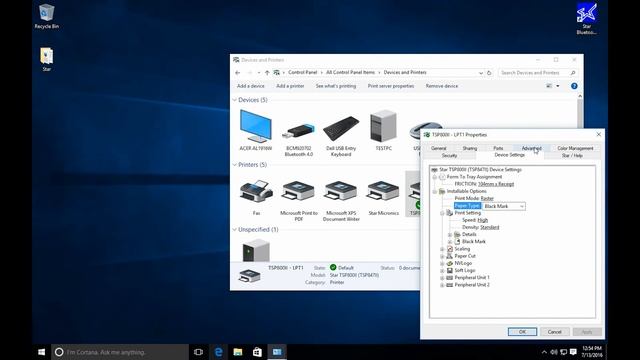
Task: Select the BCM920702 Bluetooth 4.0 adapter
Action: pyautogui.click(x=299, y=137)
